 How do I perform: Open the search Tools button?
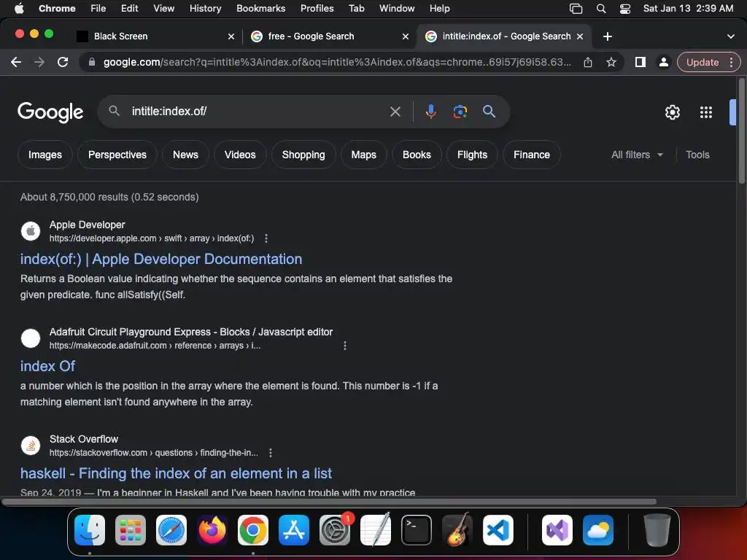(x=697, y=155)
